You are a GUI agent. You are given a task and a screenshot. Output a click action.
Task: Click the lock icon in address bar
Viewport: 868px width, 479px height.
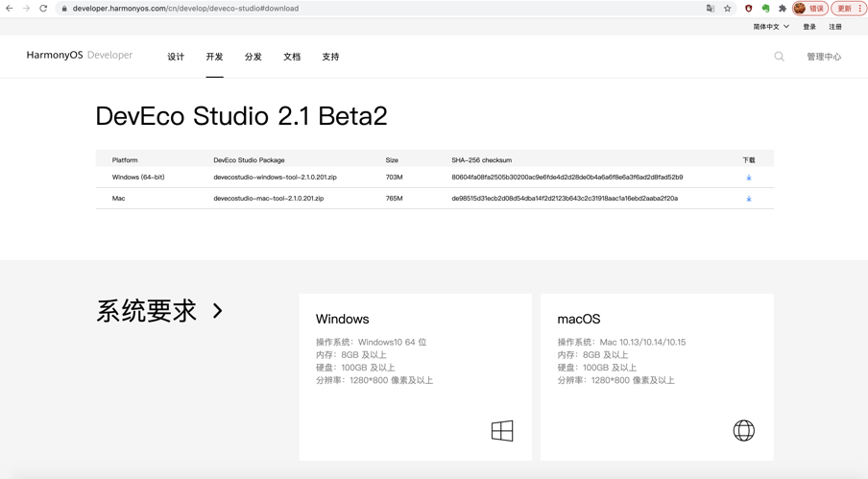pos(64,9)
